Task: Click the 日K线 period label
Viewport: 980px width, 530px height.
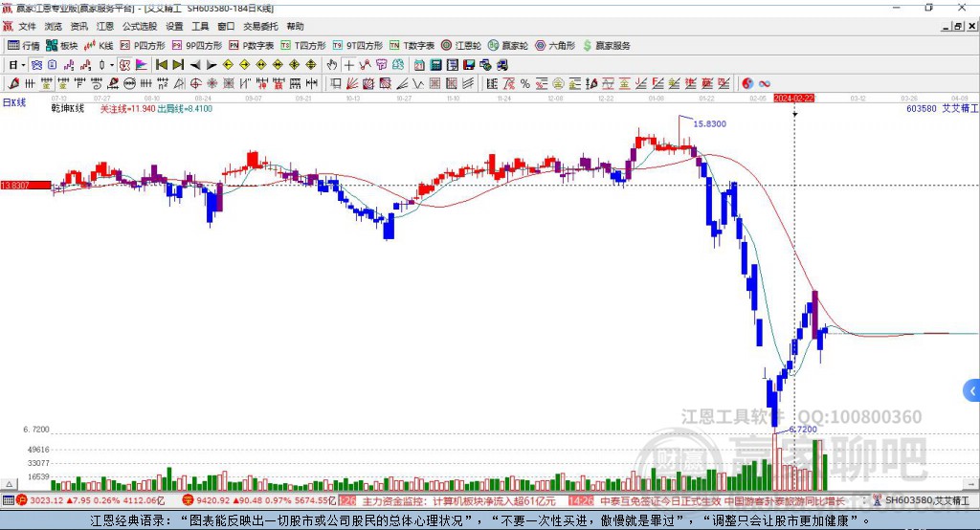Action: (14, 101)
